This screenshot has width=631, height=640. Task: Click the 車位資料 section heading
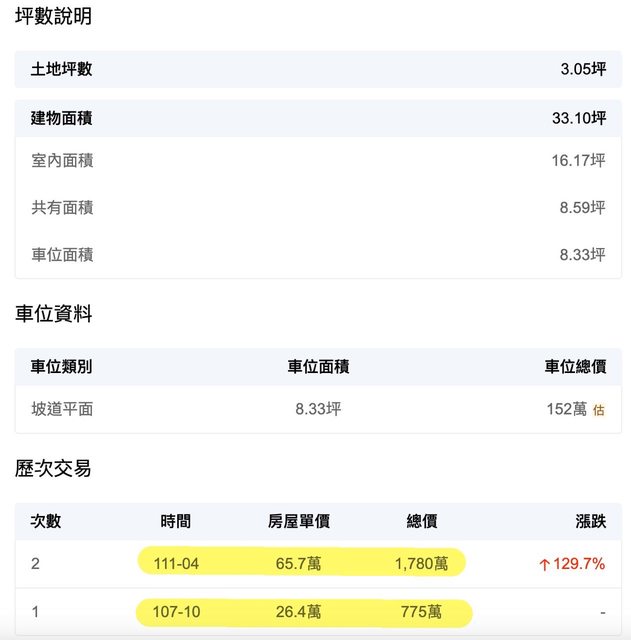click(x=54, y=314)
